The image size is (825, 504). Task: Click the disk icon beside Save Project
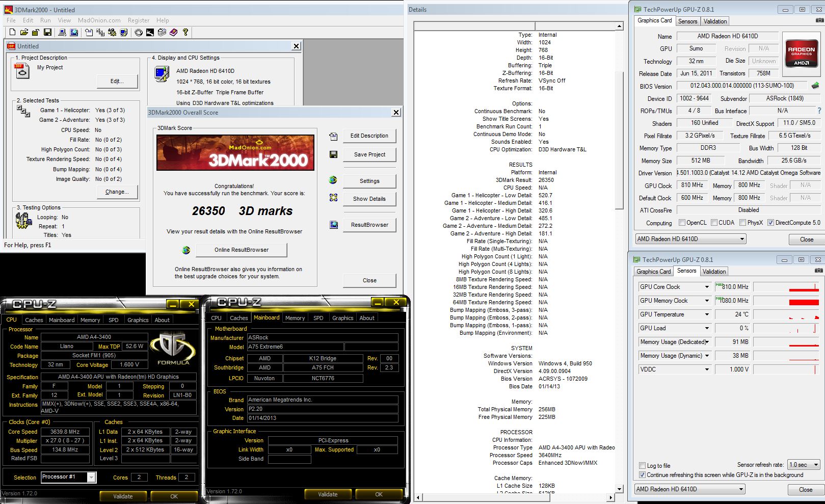click(333, 154)
